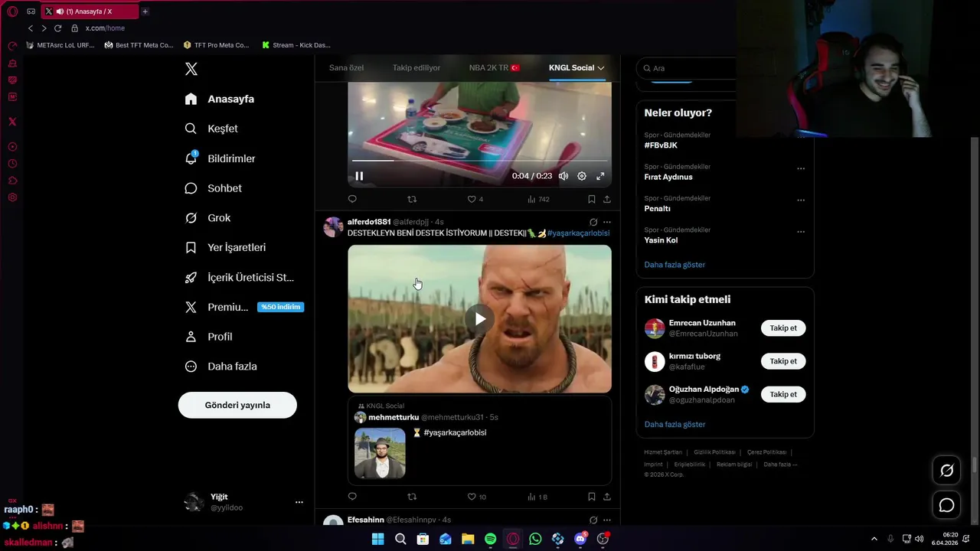Image resolution: width=980 pixels, height=551 pixels.
Task: Follow kırmızı tuborg
Action: click(x=783, y=361)
